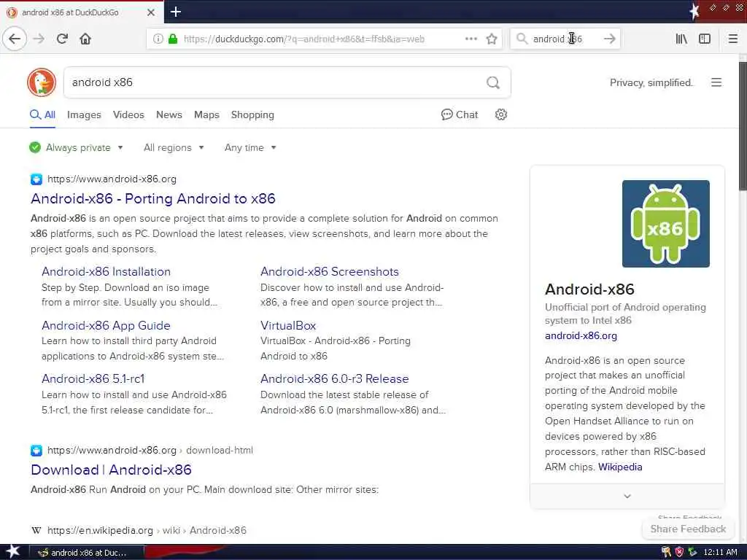Screen dimensions: 747x560
Task: Open the All regions dropdown
Action: [174, 147]
